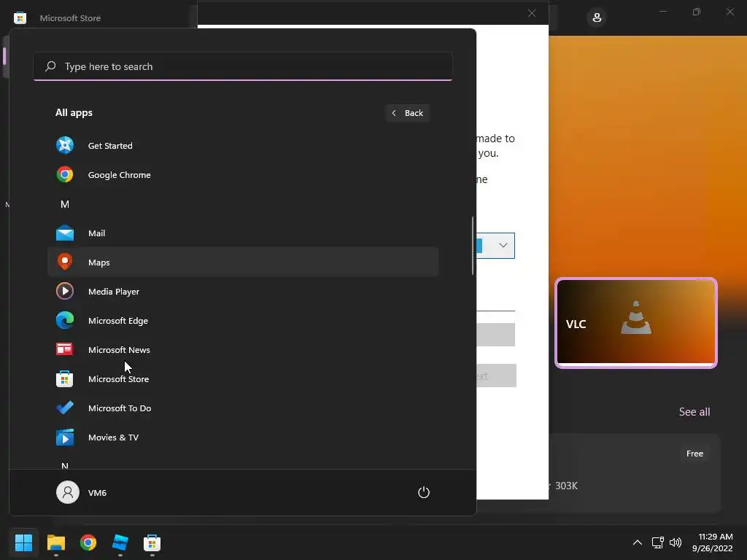Focus the Type here to search field
Image resolution: width=747 pixels, height=560 pixels.
243,66
